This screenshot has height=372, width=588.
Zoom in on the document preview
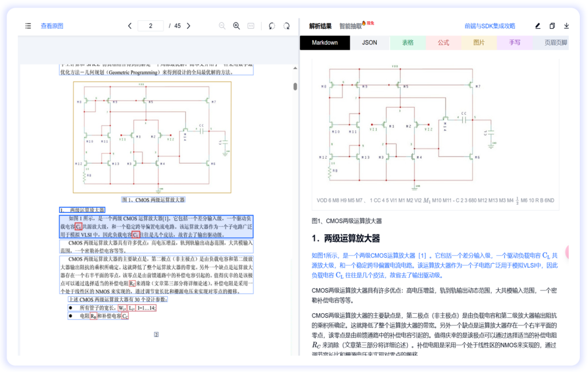[x=236, y=26]
